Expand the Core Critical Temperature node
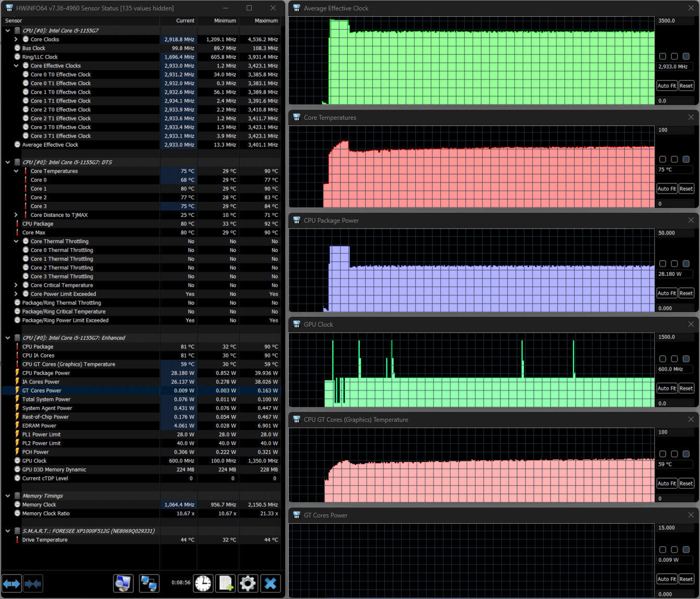The width and height of the screenshot is (700, 599). coord(16,285)
